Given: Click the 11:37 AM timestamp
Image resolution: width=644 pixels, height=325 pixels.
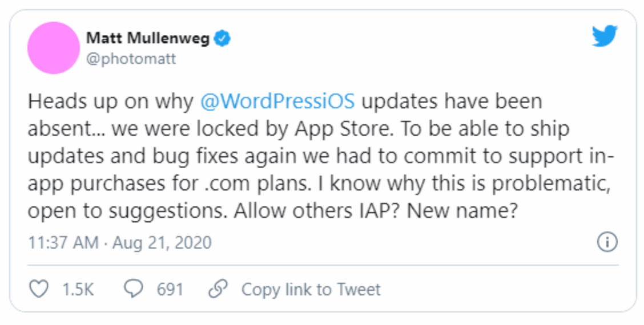Looking at the screenshot, I should click(x=63, y=242).
